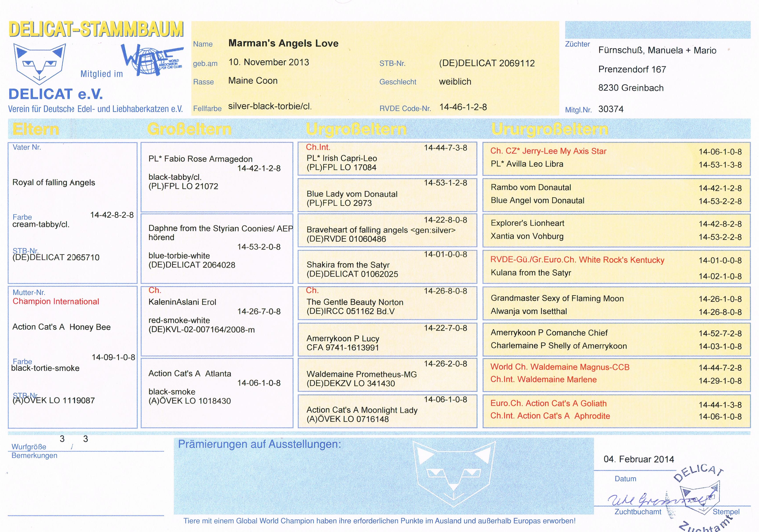Click the DELICAT-STAMMBAUM title

(x=96, y=29)
